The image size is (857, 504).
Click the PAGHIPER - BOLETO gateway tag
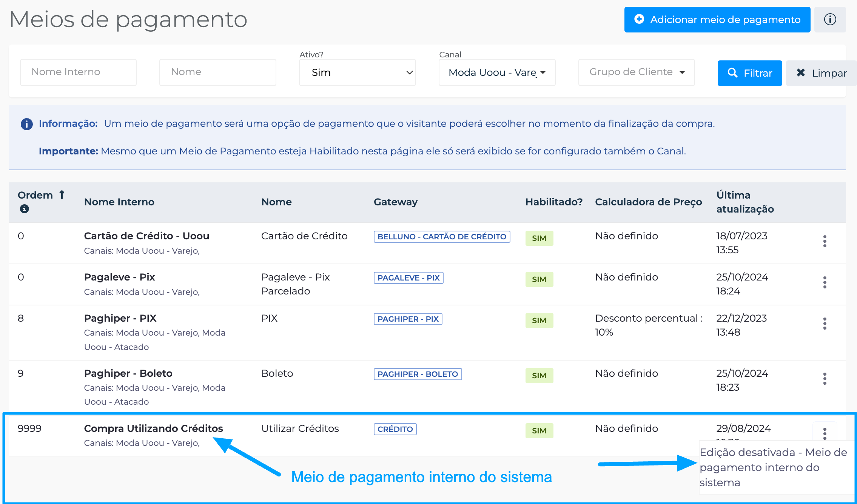[418, 374]
